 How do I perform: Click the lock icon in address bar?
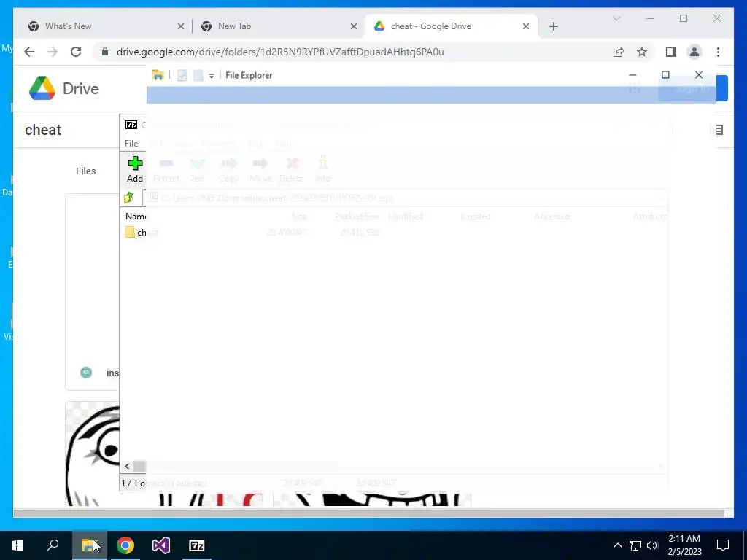(105, 52)
